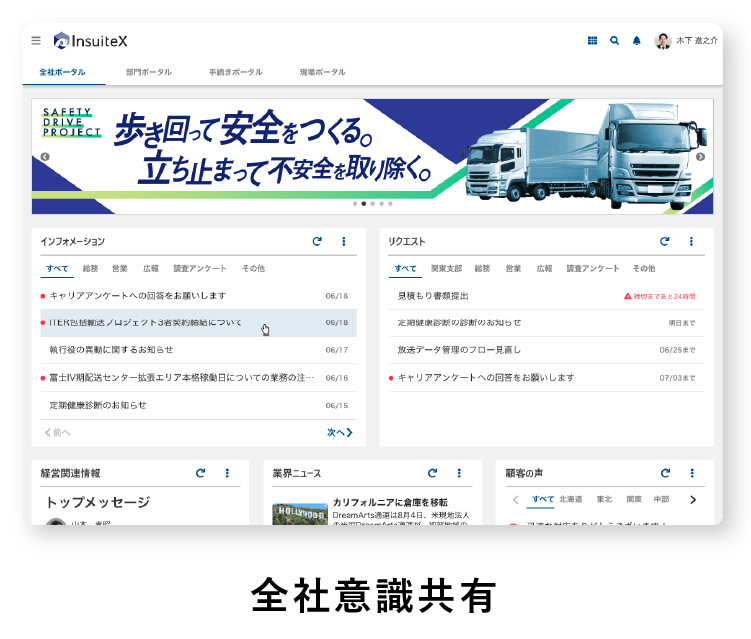Select 関東支部 tab in リクエスト
Screen dimensions: 751x639
[x=446, y=269]
